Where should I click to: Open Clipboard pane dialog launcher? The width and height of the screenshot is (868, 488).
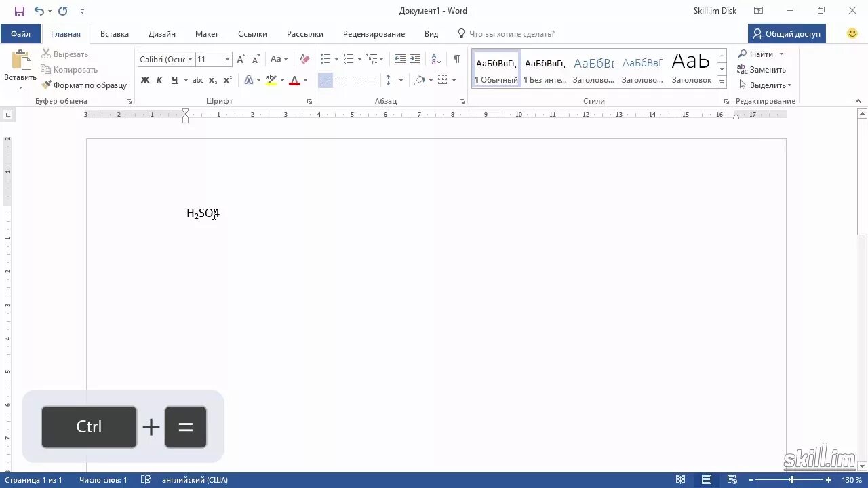pyautogui.click(x=129, y=102)
